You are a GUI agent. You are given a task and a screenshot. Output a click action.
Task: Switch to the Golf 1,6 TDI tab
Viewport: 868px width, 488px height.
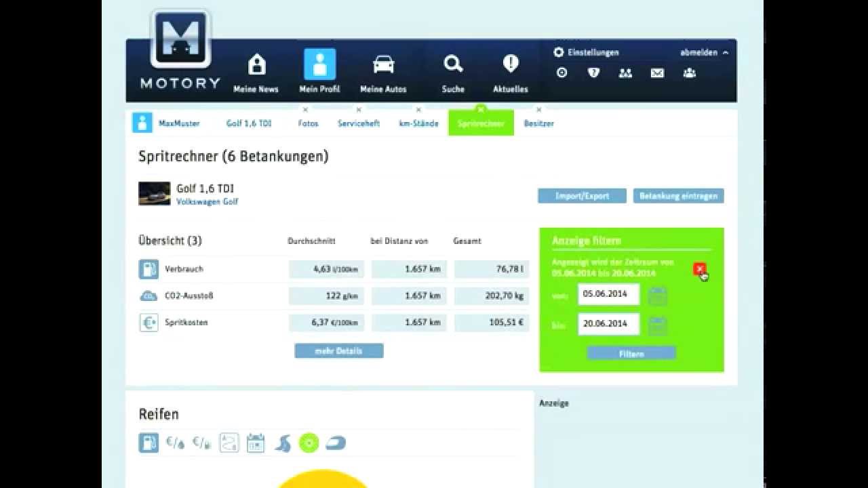click(x=249, y=123)
